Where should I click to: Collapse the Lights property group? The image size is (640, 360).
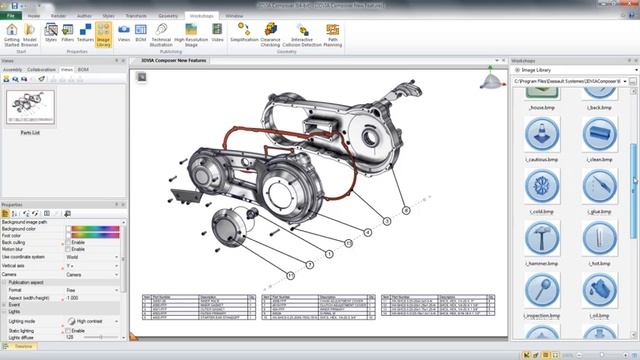click(4, 311)
